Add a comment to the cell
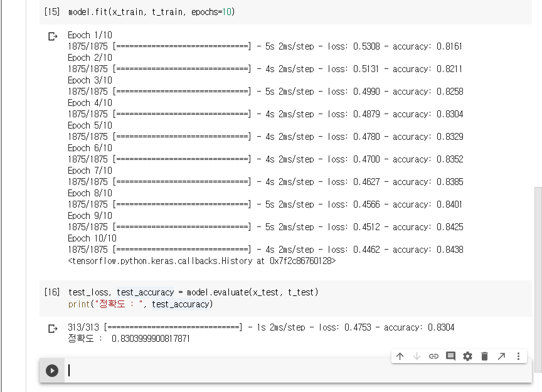 [450, 356]
